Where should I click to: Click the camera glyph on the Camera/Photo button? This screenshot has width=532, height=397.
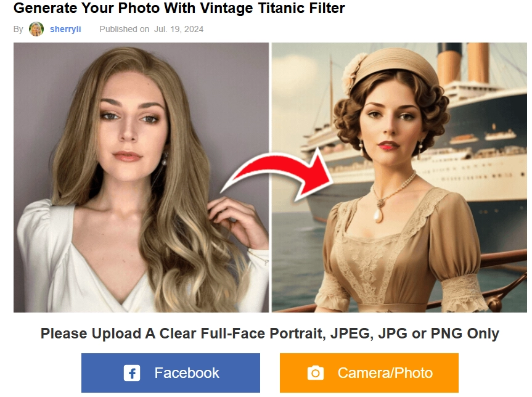(x=315, y=372)
